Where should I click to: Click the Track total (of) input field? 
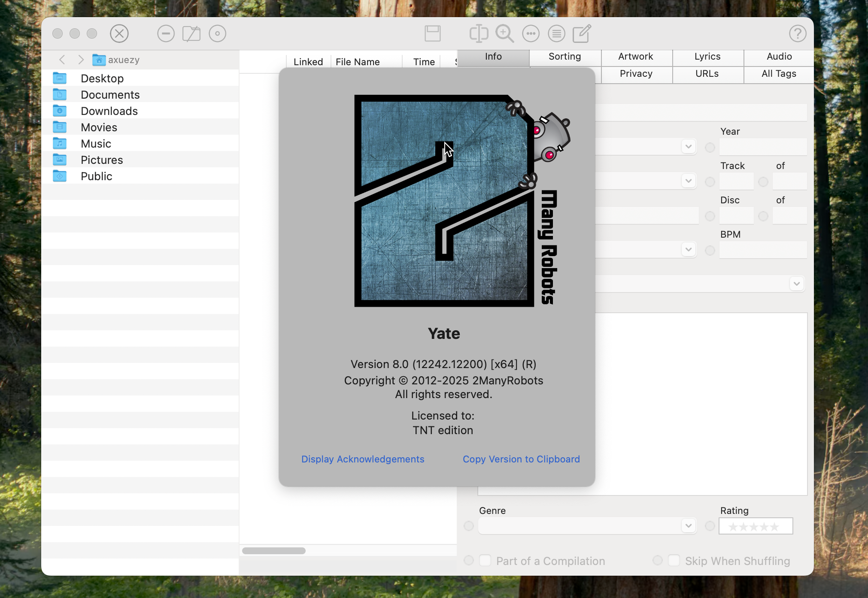[x=790, y=181]
